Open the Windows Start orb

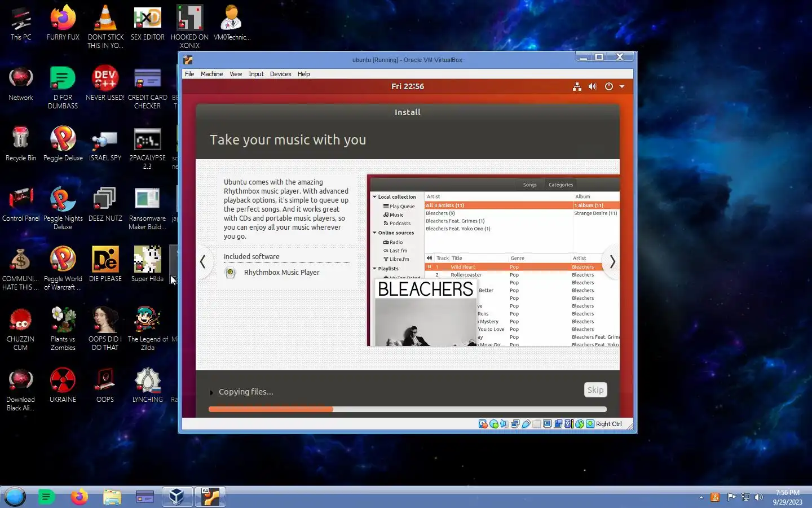coord(15,497)
